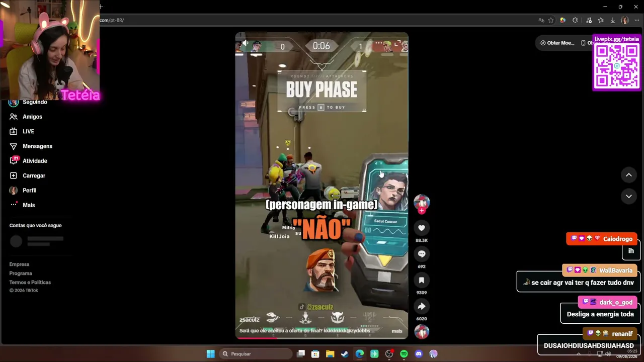Screen dimensions: 644x362
Task: Click the Obter Moedas button
Action: pyautogui.click(x=557, y=43)
